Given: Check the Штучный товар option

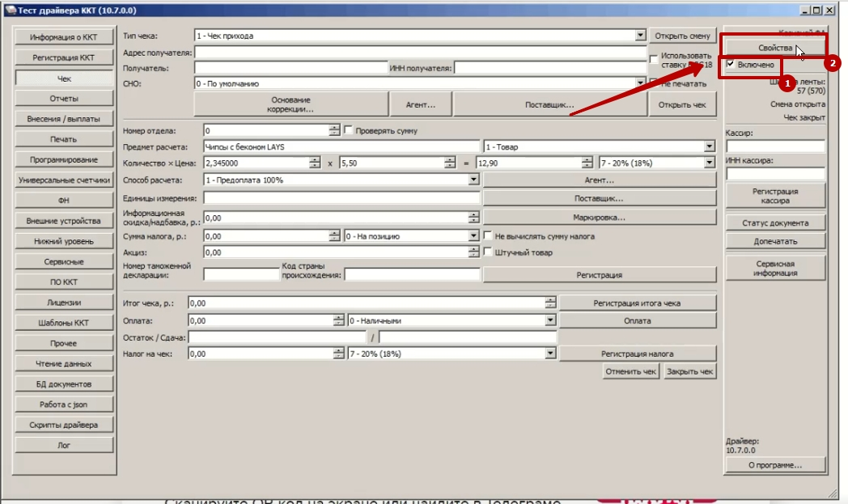Looking at the screenshot, I should click(x=487, y=252).
